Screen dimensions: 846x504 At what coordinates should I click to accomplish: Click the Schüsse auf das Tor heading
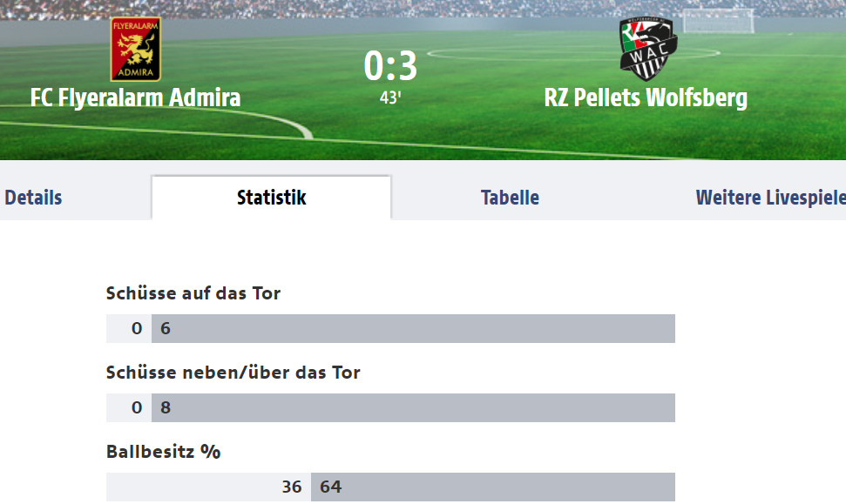click(x=193, y=293)
